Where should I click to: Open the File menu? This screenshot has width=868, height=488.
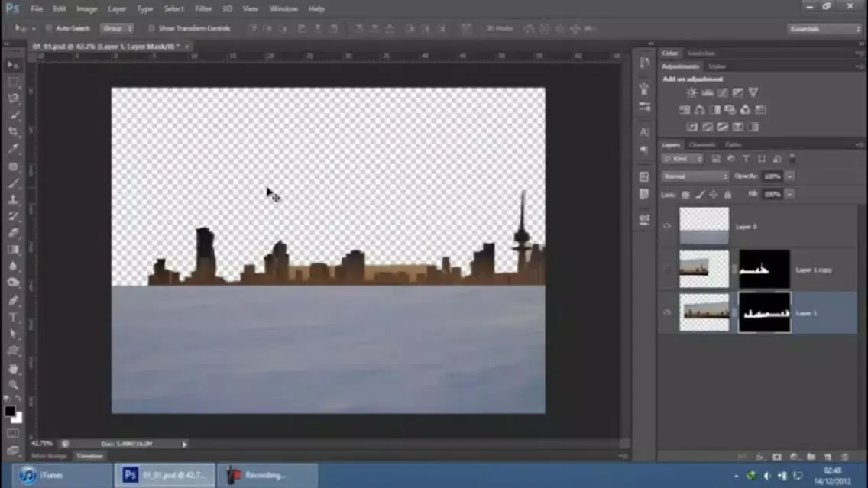point(37,9)
